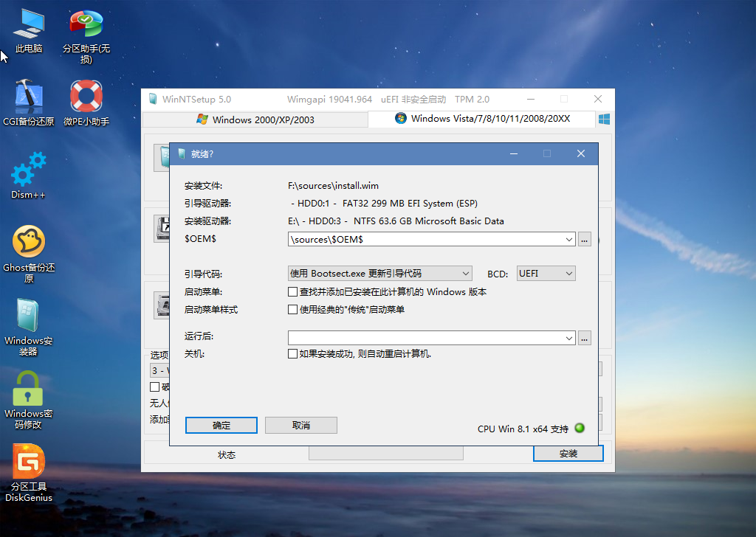Click the 确定 button
The image size is (756, 537).
point(221,426)
